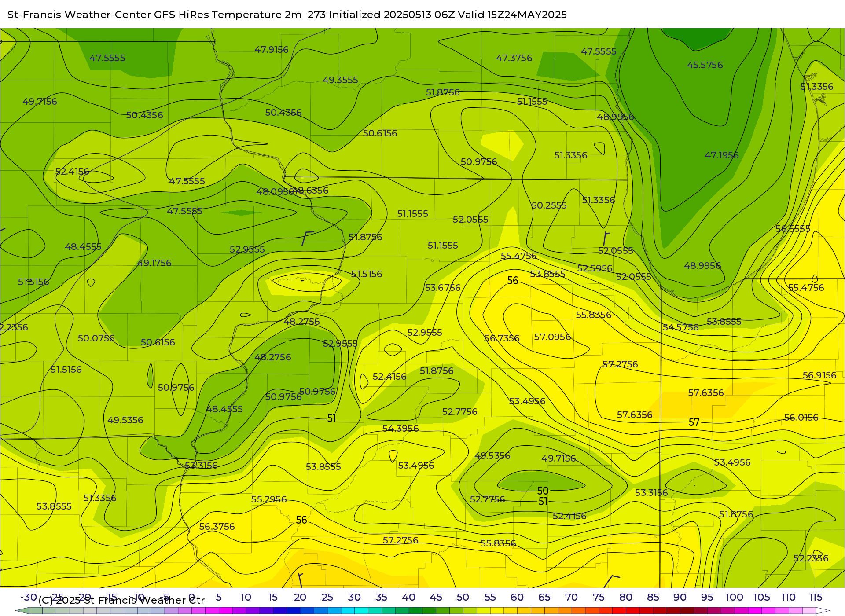Viewport: 845px width, 616px height.
Task: Click the legend scale label 70
Action: pyautogui.click(x=571, y=597)
